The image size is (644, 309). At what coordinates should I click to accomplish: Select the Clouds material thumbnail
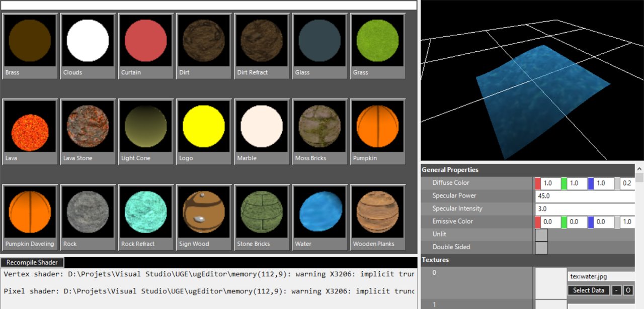pyautogui.click(x=88, y=46)
